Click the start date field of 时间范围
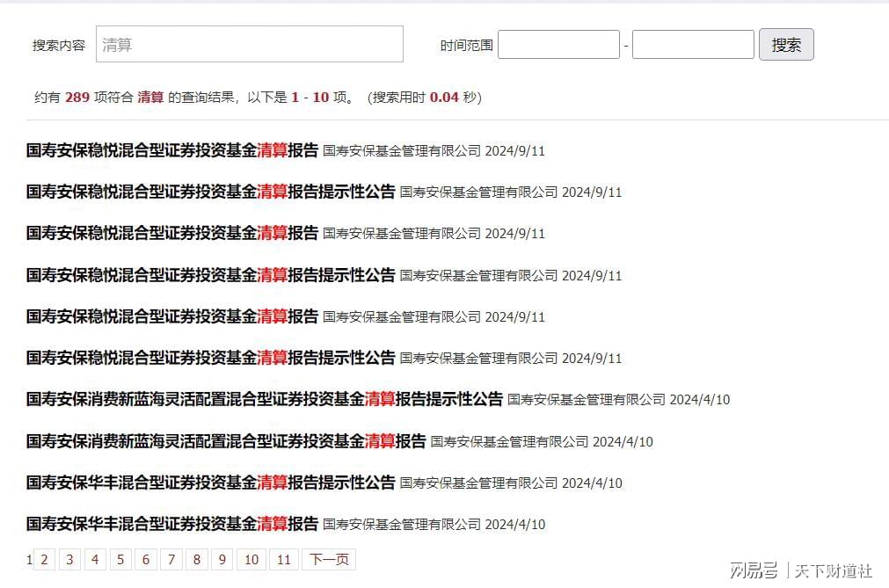The width and height of the screenshot is (889, 588). coord(558,44)
